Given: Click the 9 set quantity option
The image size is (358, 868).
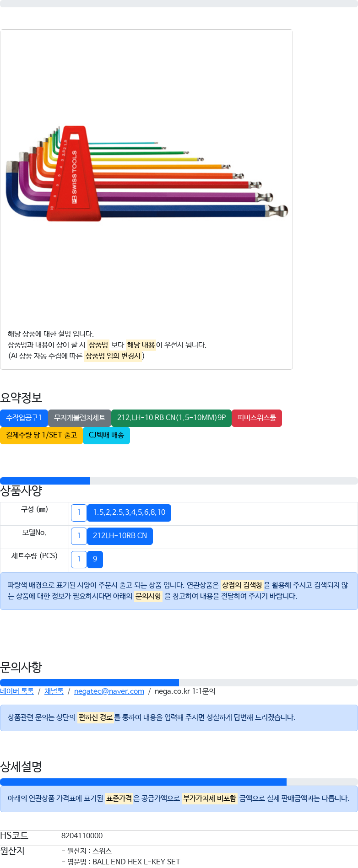Looking at the screenshot, I should click(x=95, y=559).
